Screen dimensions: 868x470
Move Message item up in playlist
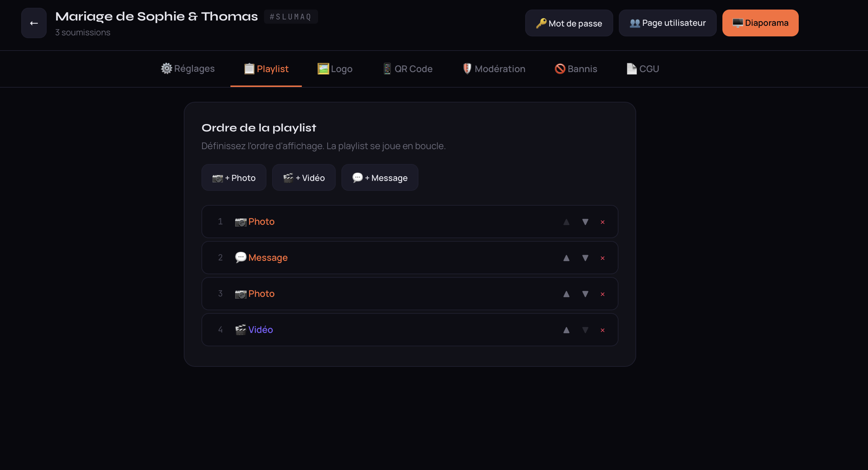[x=566, y=258]
